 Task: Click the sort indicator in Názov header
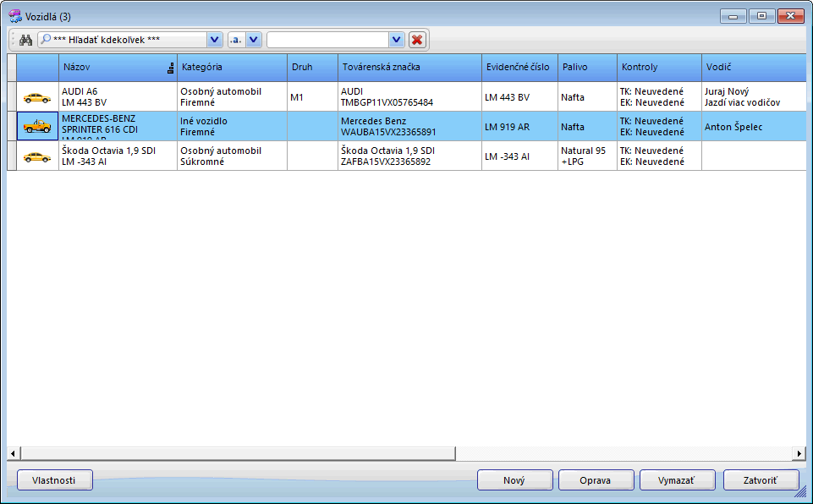(171, 68)
